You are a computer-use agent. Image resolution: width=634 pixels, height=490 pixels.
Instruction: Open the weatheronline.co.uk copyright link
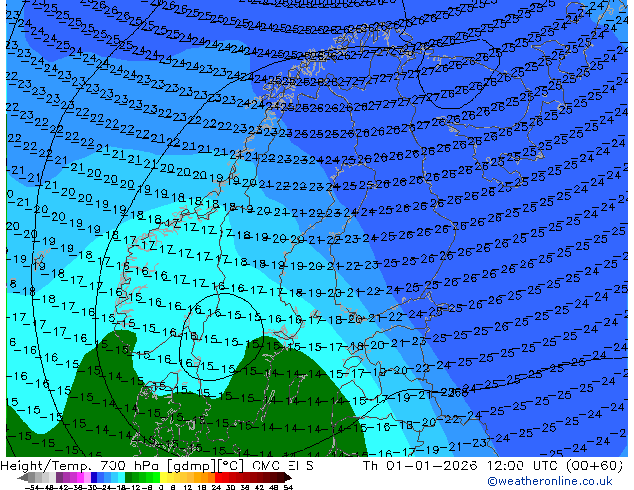(x=550, y=481)
